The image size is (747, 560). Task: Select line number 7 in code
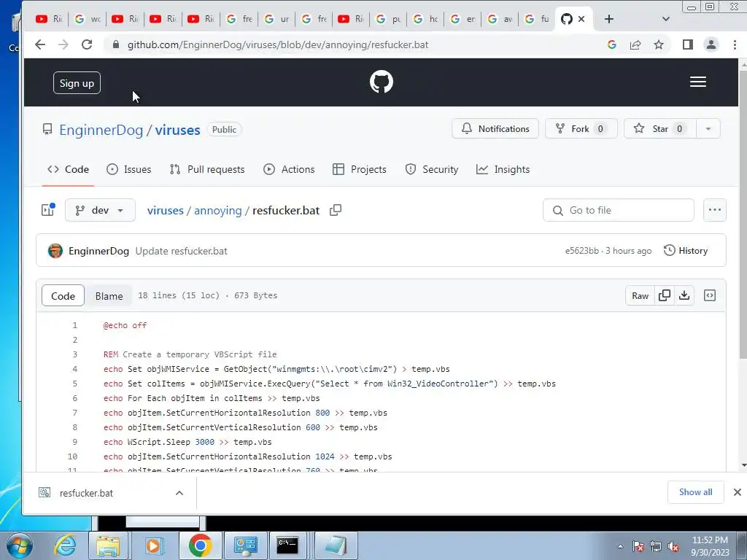(x=75, y=413)
